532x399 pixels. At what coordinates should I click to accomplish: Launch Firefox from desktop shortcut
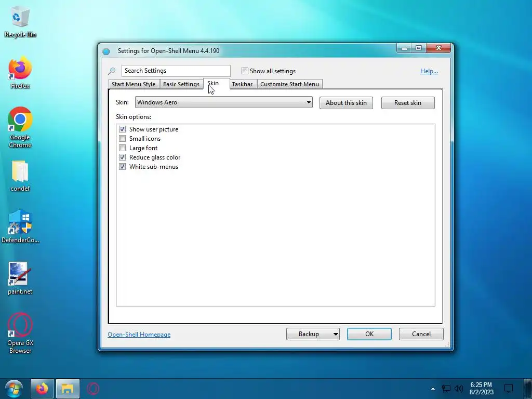coord(20,73)
